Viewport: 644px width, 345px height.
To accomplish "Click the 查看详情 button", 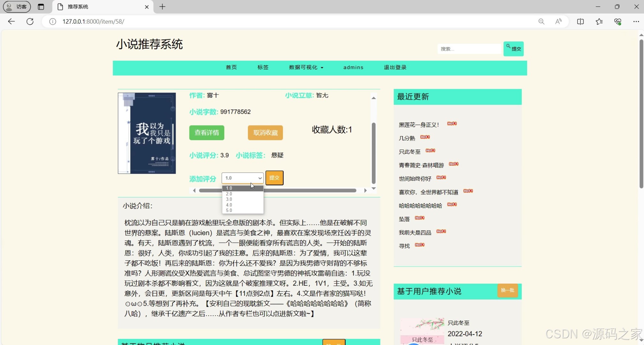I will click(x=207, y=133).
